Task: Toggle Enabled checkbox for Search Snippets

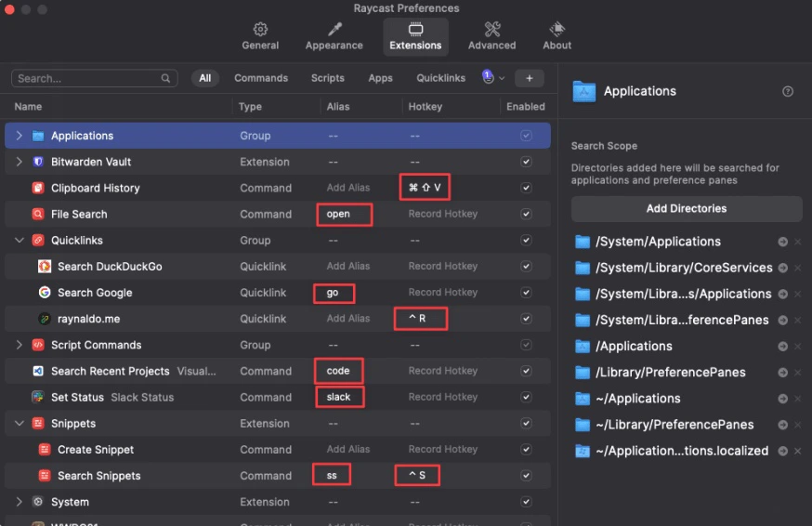Action: [x=526, y=476]
